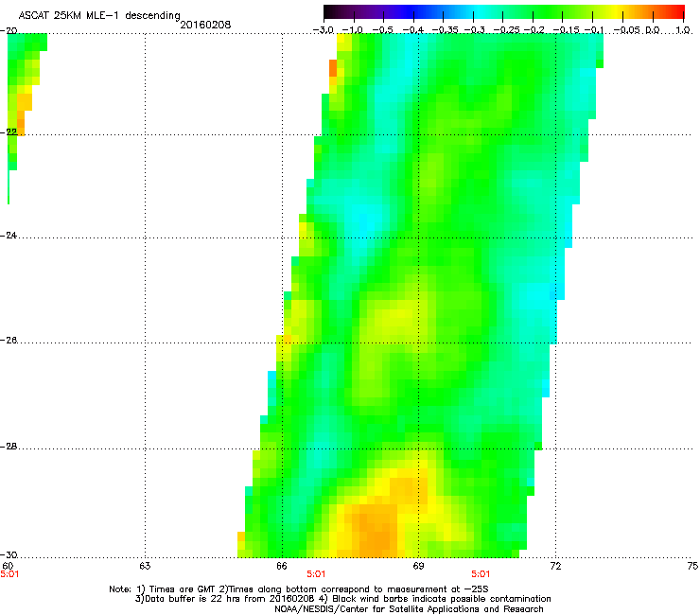
Task: Select the positive 1.0 color scale label
Action: coord(683,30)
